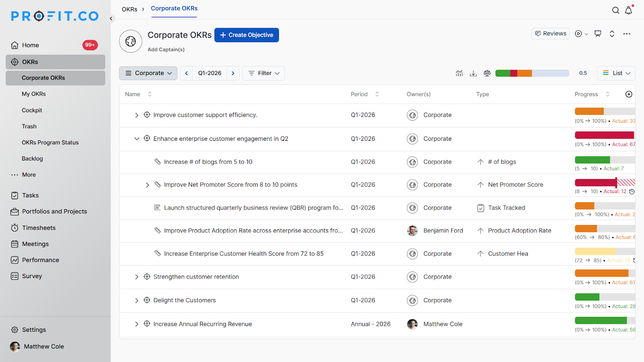Expand Delight the Customers objective
644x362 pixels.
click(x=136, y=300)
